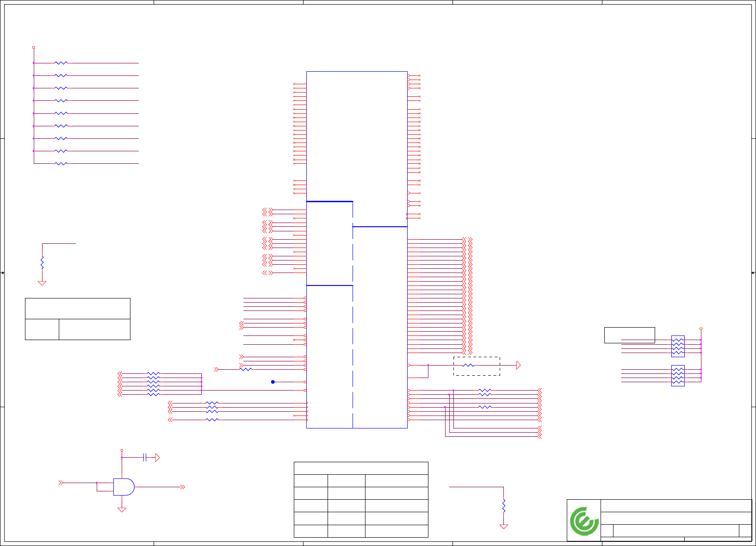Click the empty label box beside the resistor packs
This screenshot has width=756, height=546.
click(629, 335)
